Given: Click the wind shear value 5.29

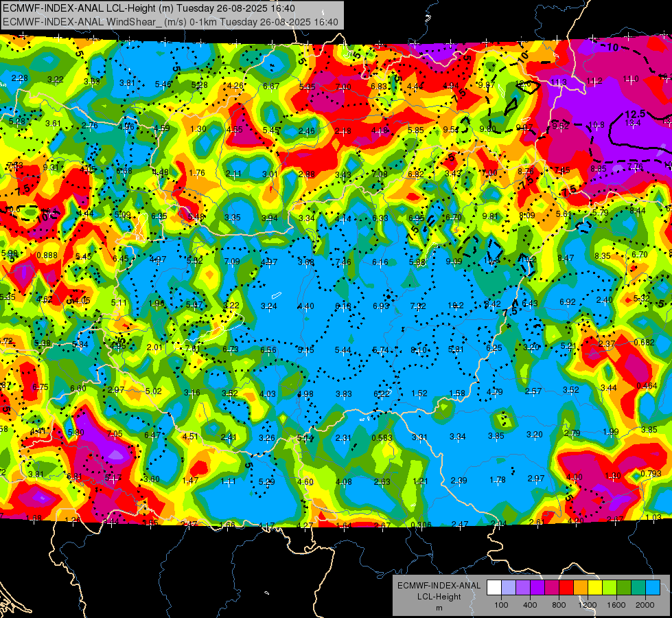Looking at the screenshot, I should (266, 482).
